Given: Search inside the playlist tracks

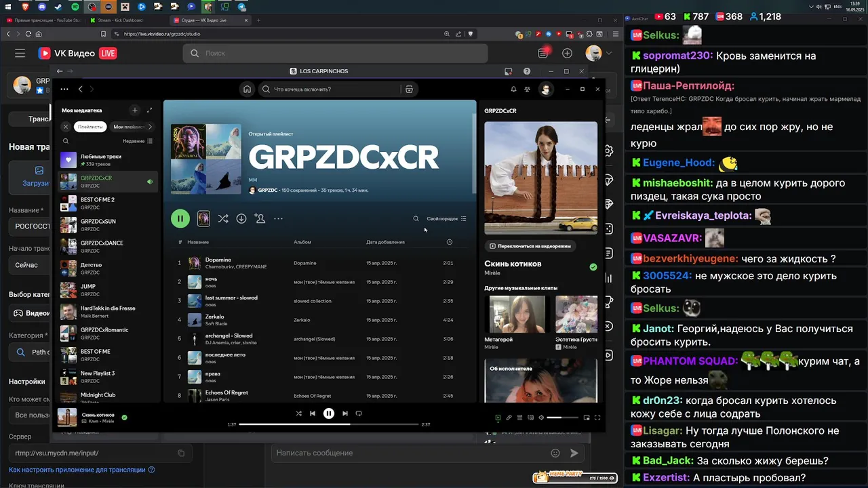Looking at the screenshot, I should (416, 218).
